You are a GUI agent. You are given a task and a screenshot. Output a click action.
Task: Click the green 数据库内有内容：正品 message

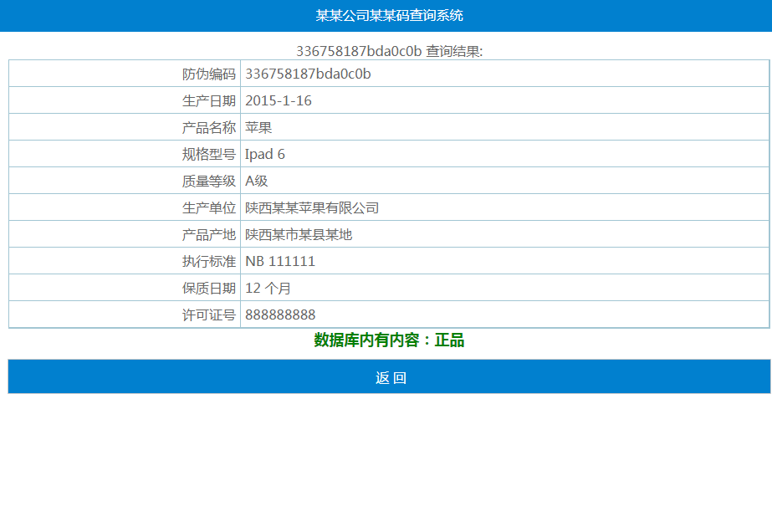click(389, 340)
